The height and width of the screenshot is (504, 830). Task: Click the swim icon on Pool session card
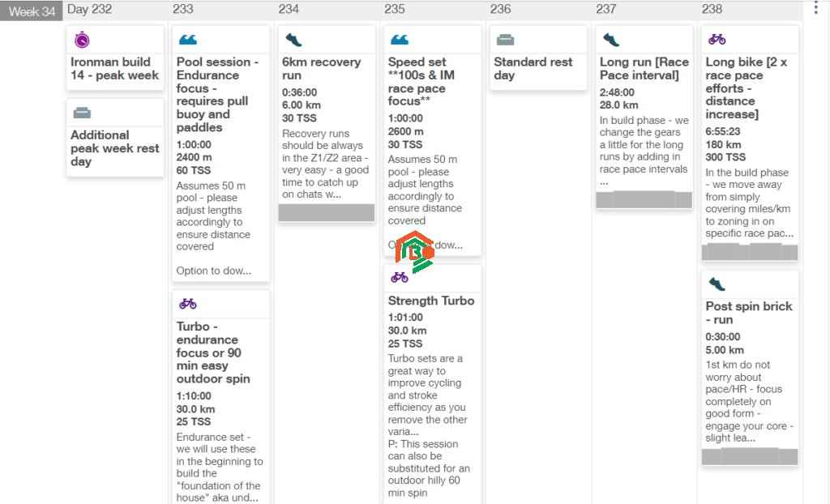(188, 40)
